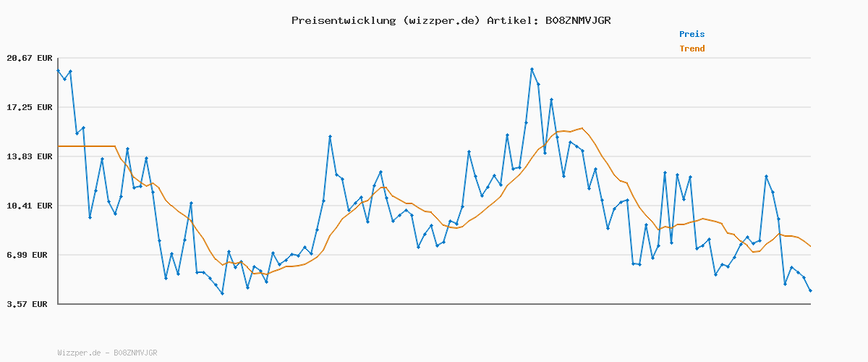The width and height of the screenshot is (868, 362).
Task: Click the lowest price point in the chart's left half
Action: pos(222,293)
